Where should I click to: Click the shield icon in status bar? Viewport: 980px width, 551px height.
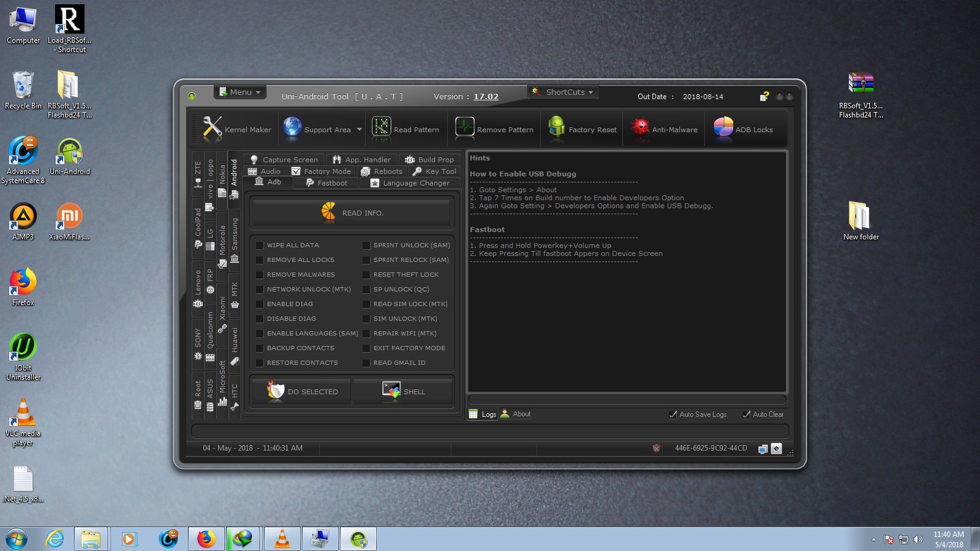tap(657, 448)
